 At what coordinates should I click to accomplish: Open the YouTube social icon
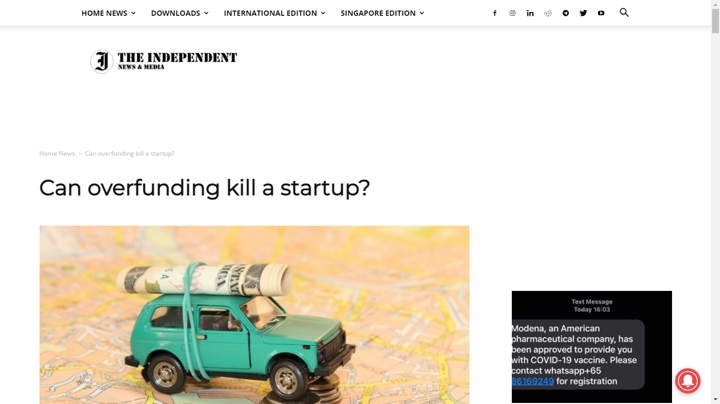(x=601, y=13)
